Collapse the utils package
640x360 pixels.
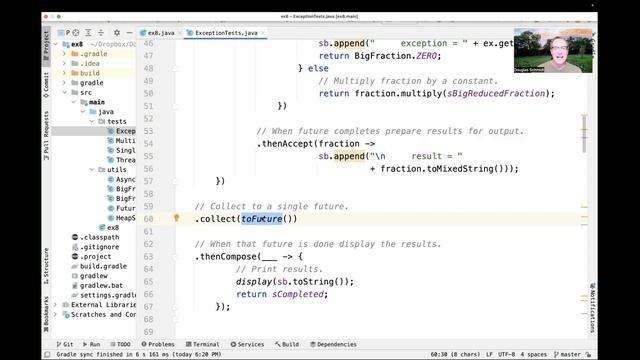pos(92,170)
